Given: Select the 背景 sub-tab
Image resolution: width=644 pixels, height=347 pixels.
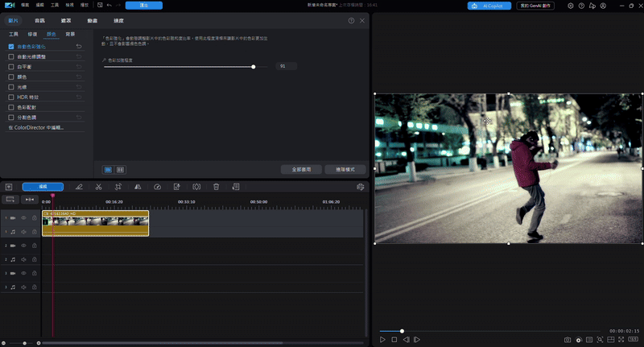Looking at the screenshot, I should click(x=70, y=35).
